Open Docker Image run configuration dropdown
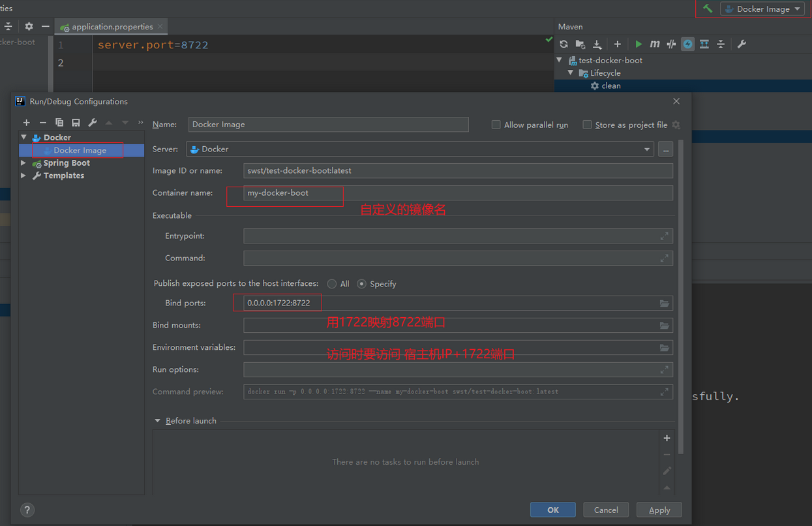This screenshot has width=812, height=526. point(762,9)
